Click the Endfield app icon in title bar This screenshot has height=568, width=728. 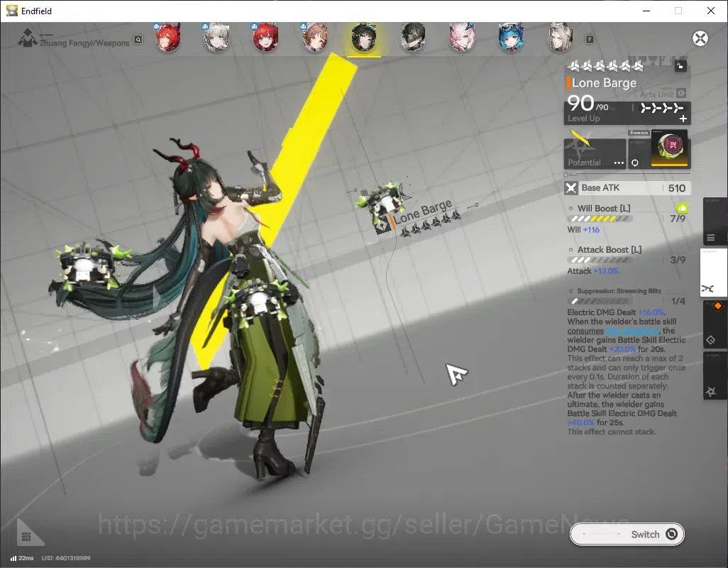coord(12,11)
